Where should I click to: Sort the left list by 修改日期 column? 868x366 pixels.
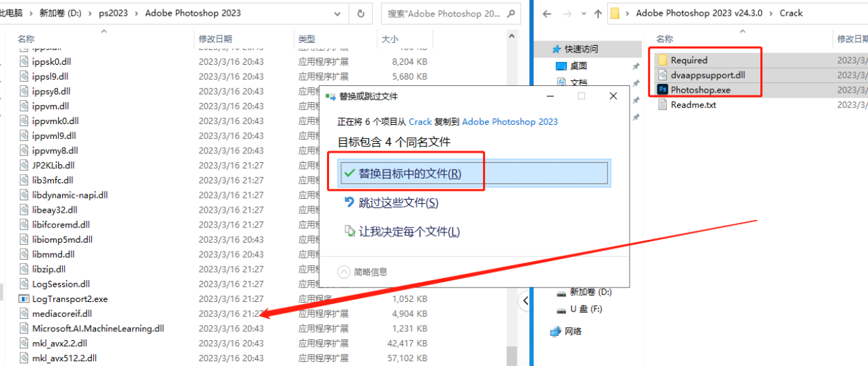(215, 39)
